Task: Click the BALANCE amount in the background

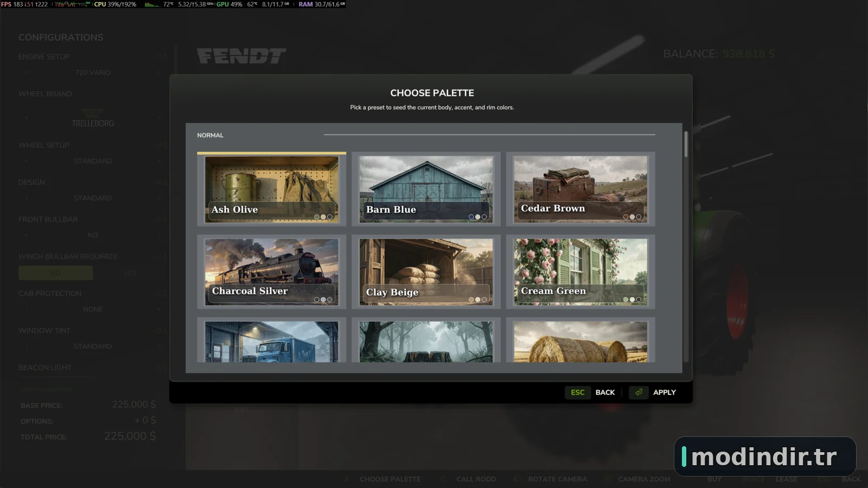Action: [x=748, y=54]
